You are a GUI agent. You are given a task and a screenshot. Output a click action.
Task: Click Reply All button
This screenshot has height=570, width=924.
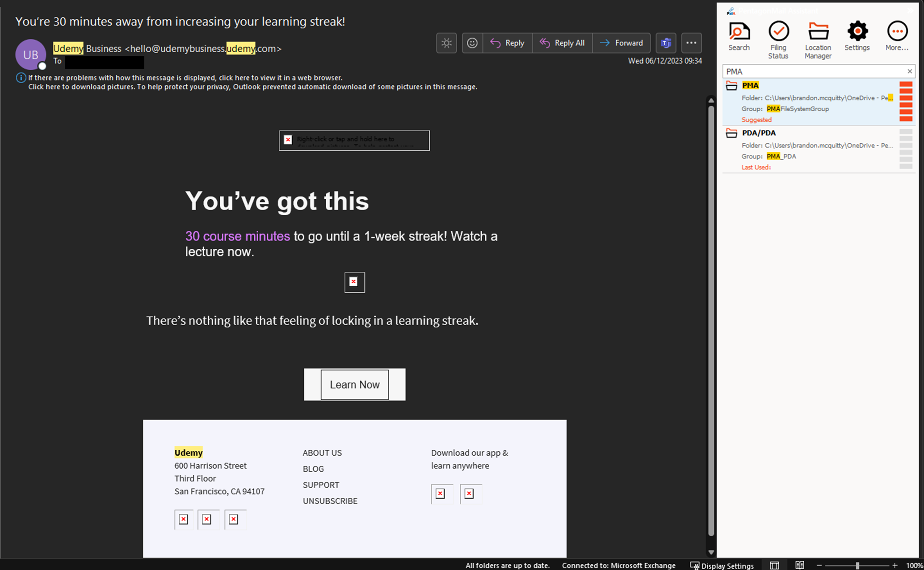[x=562, y=43]
